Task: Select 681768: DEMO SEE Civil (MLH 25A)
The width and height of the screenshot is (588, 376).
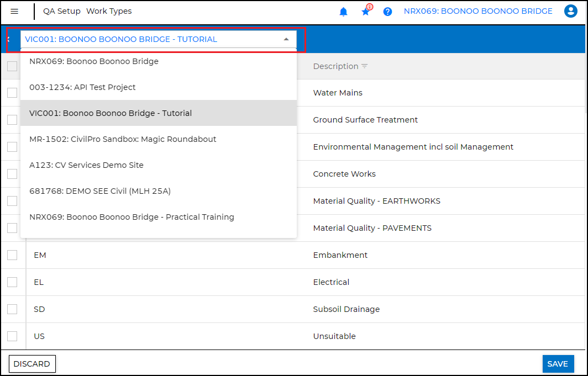Action: point(159,191)
